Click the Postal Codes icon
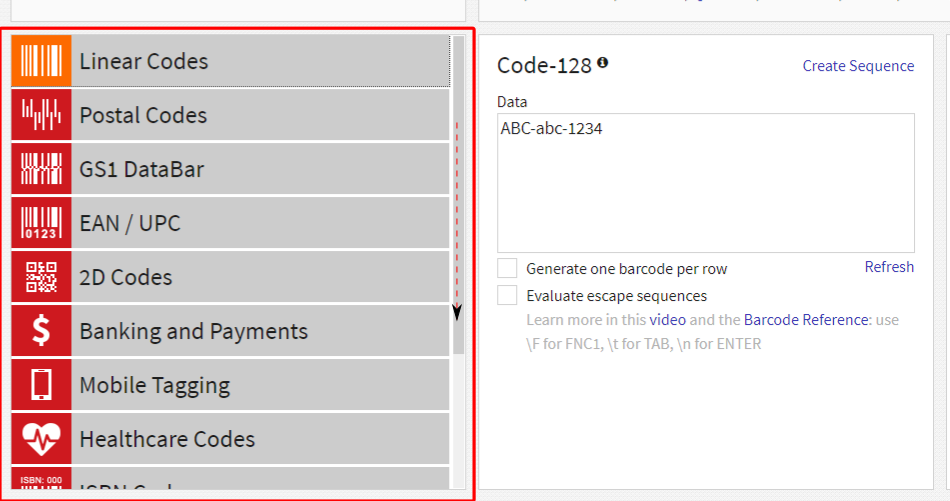The height and width of the screenshot is (501, 950). pyautogui.click(x=41, y=115)
